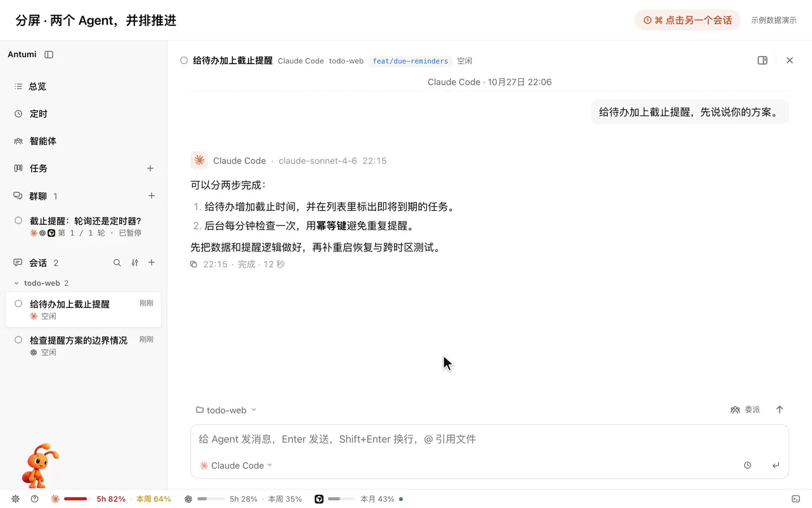Image resolution: width=812 pixels, height=508 pixels.
Task: Open the Claude Code agent selector dropdown
Action: (236, 465)
